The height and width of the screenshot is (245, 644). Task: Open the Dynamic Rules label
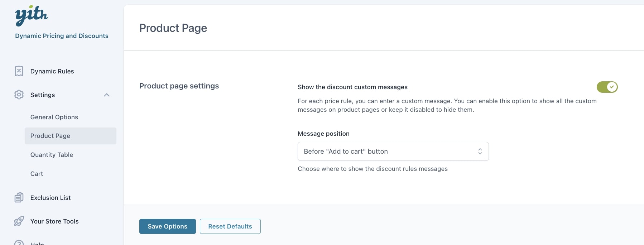(x=52, y=71)
